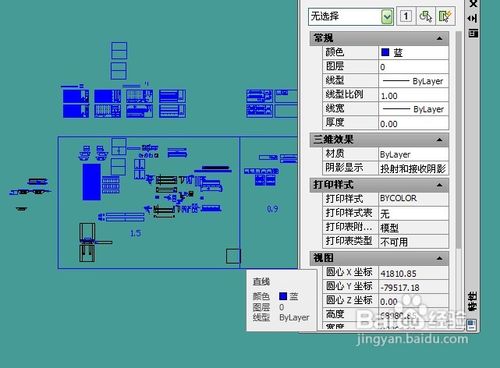The image size is (500, 368).
Task: Open the palette properties menu icon
Action: 473,33
